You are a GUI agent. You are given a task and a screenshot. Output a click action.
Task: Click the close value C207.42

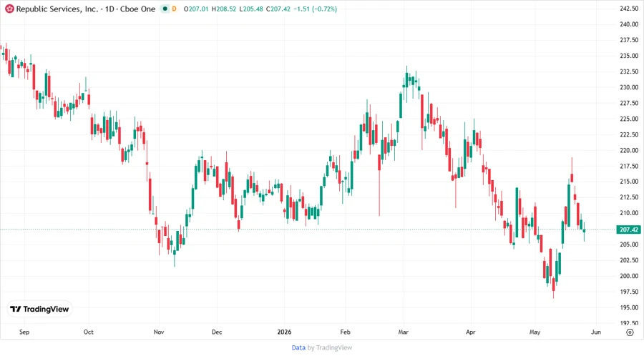(x=279, y=9)
